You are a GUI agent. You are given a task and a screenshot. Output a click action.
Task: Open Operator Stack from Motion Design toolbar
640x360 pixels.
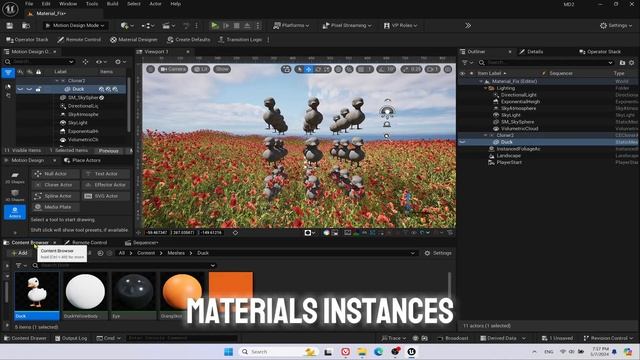[27, 40]
